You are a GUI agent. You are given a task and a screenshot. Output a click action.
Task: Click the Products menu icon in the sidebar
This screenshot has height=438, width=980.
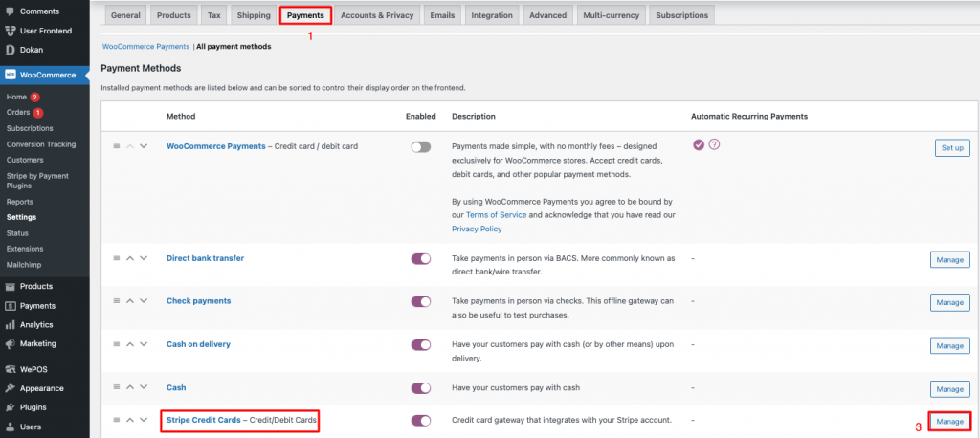coord(10,287)
